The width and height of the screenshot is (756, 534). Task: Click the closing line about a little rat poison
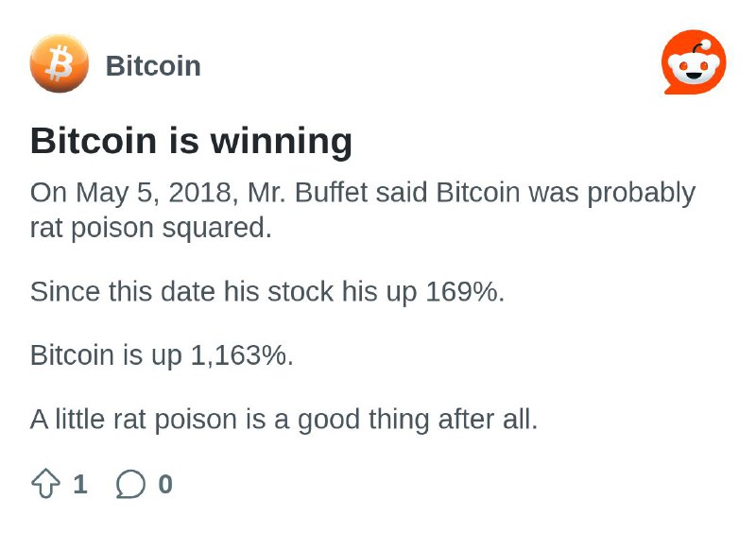[283, 420]
